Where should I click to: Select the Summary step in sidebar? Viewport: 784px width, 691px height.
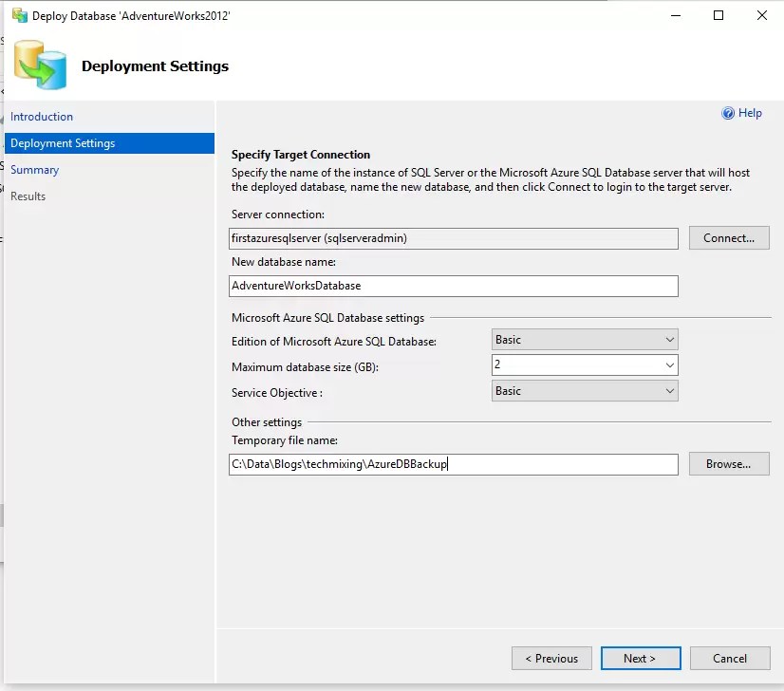(34, 170)
